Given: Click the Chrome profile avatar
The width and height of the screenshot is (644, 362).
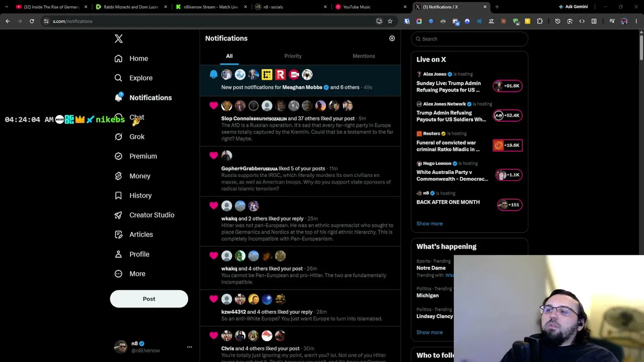Looking at the screenshot, I should pos(624,21).
